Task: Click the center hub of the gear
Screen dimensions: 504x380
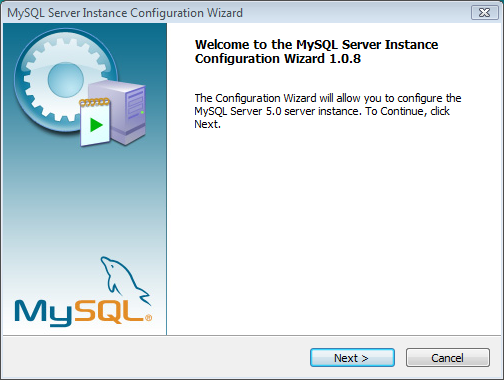Action: 65,80
